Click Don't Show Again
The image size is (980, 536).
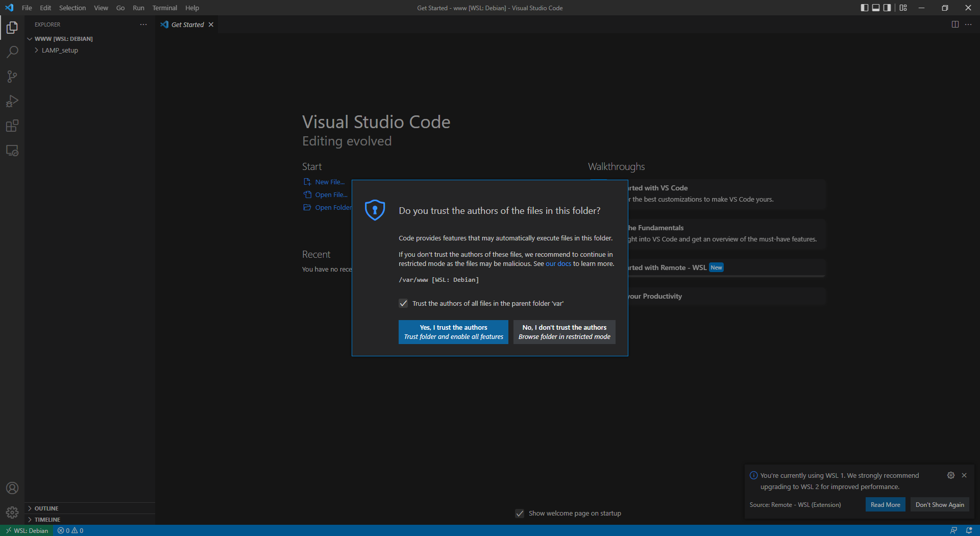[x=940, y=505]
